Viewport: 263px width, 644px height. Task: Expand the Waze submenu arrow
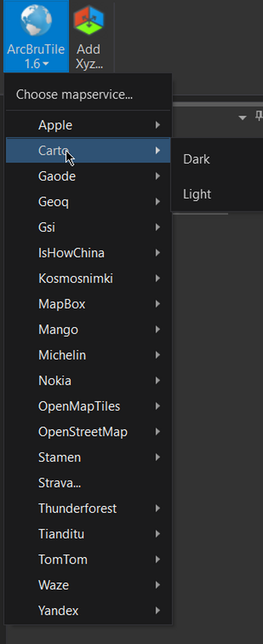[x=158, y=585]
